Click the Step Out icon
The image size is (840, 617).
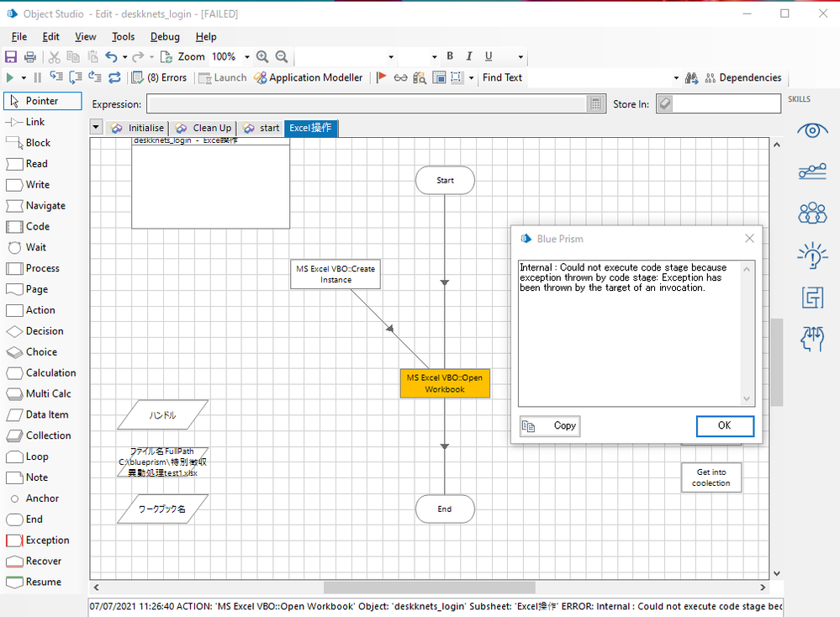95,77
